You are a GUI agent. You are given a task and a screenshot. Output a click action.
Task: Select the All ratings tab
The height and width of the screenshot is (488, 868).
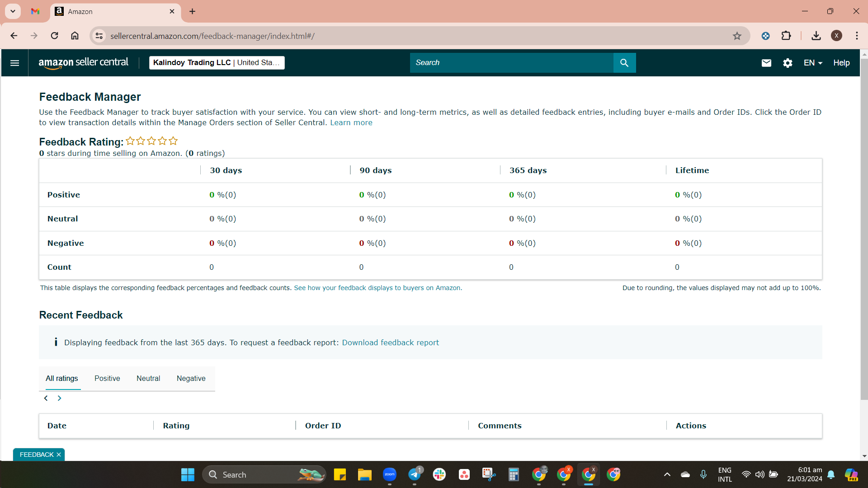point(61,379)
